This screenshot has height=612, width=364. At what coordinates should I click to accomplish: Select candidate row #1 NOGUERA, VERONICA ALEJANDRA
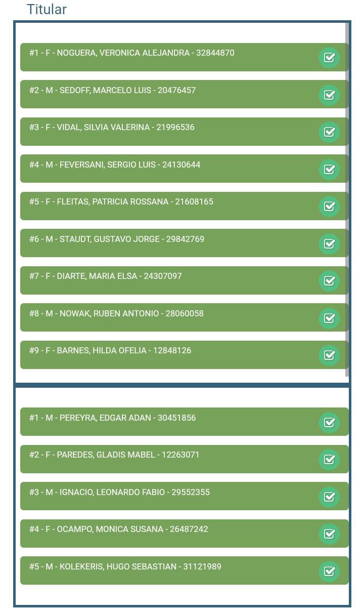point(152,57)
